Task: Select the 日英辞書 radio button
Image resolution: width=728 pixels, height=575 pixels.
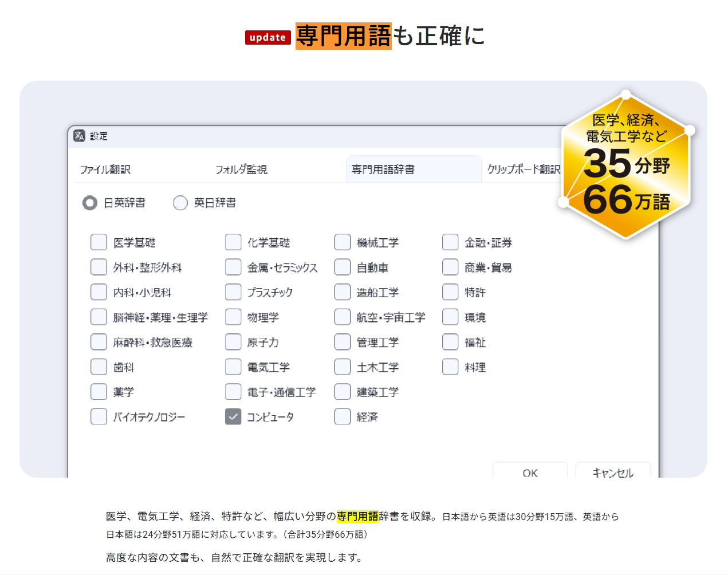Action: 89,203
